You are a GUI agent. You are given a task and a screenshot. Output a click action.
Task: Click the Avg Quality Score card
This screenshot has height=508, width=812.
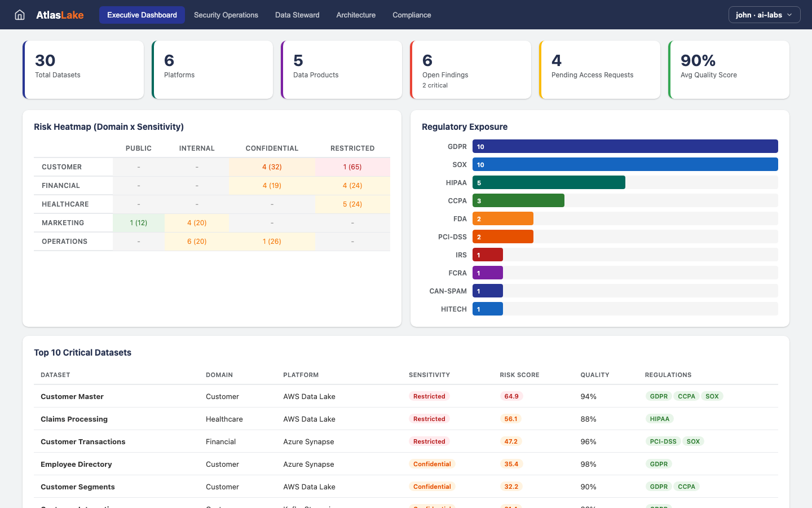729,69
